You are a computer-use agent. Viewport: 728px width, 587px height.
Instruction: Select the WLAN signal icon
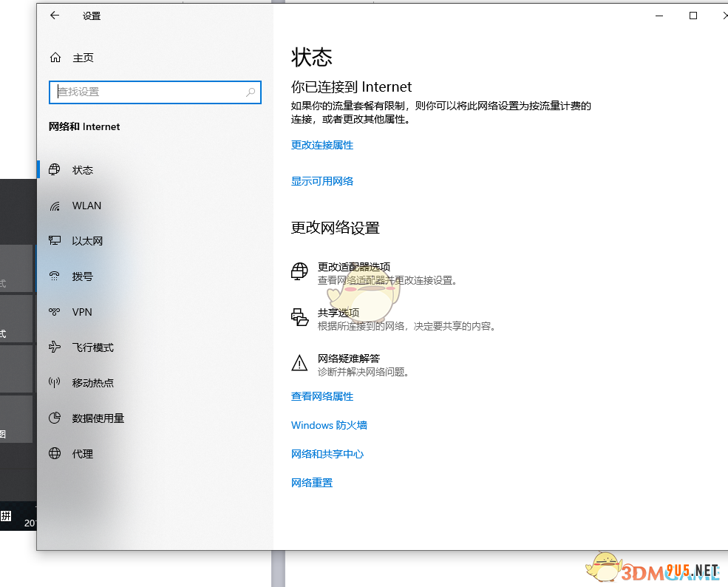(55, 206)
